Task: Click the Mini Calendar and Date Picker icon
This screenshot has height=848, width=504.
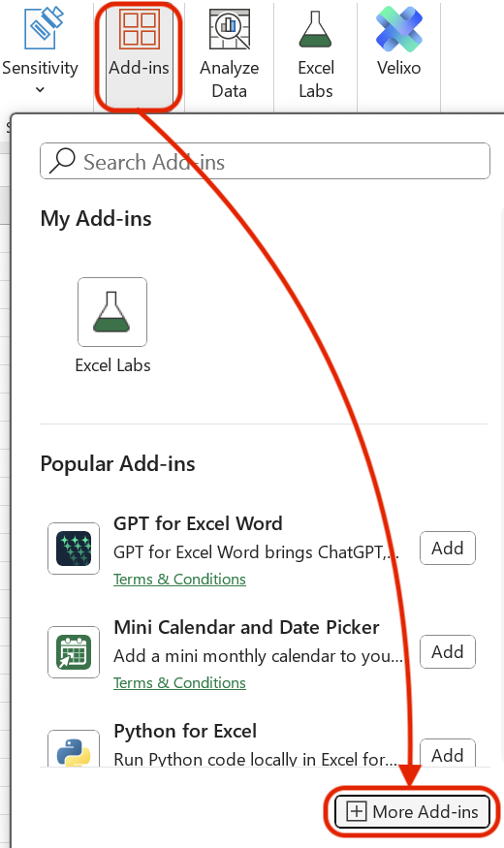Action: pyautogui.click(x=74, y=652)
